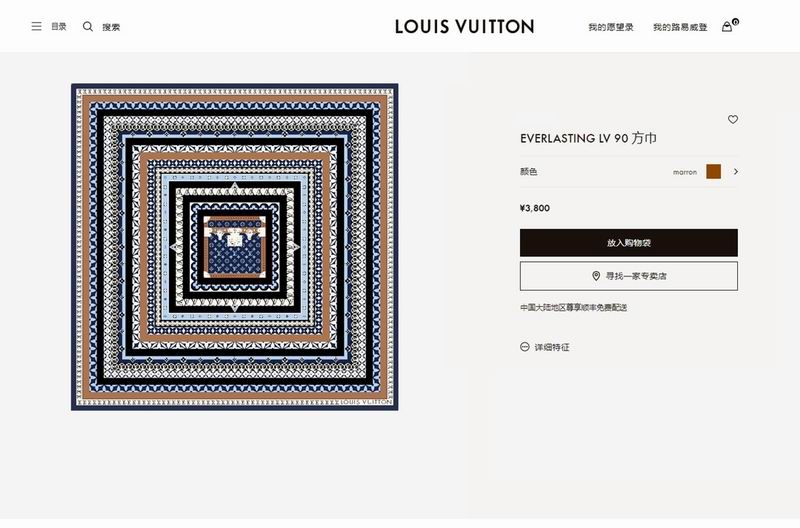Click the 中国大陆地区尊享顺丰免费配送 shipping notice
This screenshot has width=800, height=528.
[x=573, y=308]
